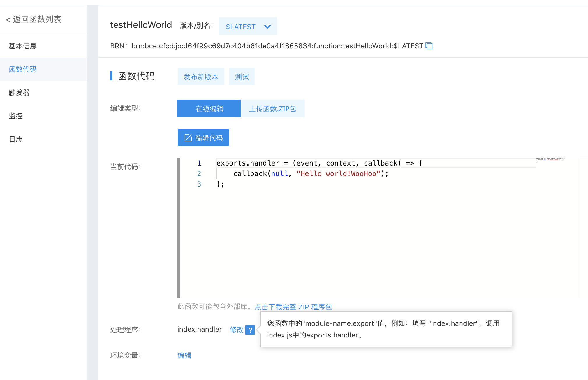The image size is (588, 380).
Task: Click code line 1 exports.handler text
Action: [x=319, y=163]
